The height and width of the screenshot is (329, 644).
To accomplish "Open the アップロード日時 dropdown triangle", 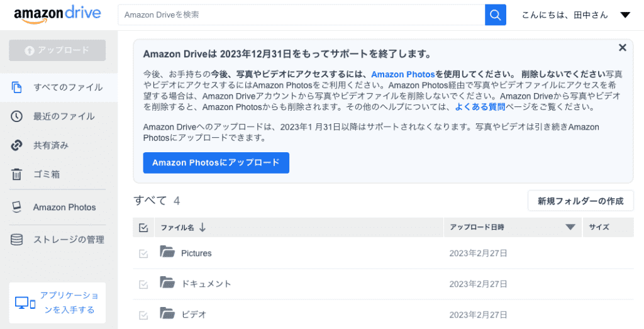I will pos(570,227).
